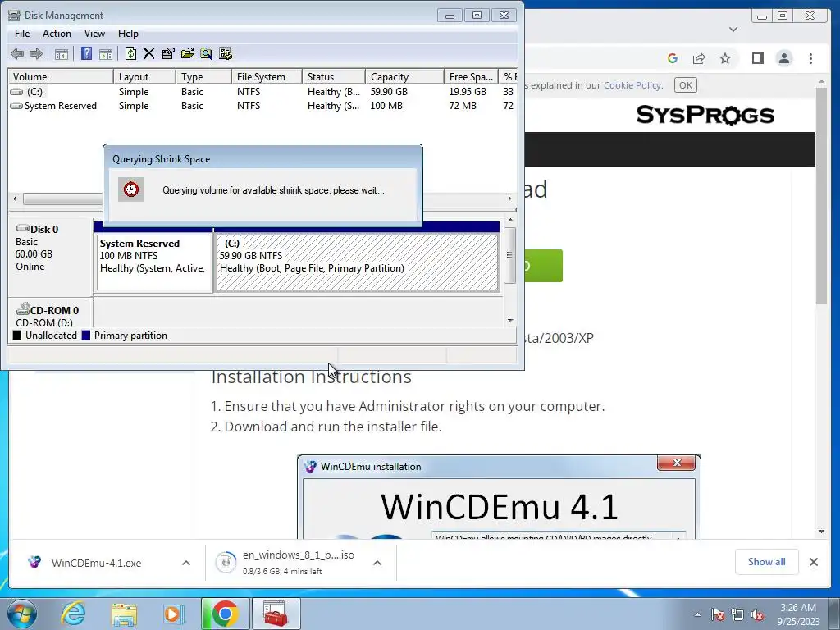The height and width of the screenshot is (630, 840).
Task: Open the Properties toolbar icon
Action: [x=168, y=53]
